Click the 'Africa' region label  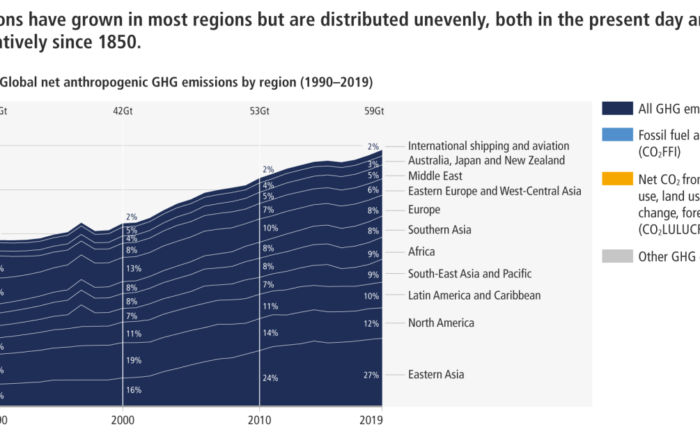(x=421, y=251)
